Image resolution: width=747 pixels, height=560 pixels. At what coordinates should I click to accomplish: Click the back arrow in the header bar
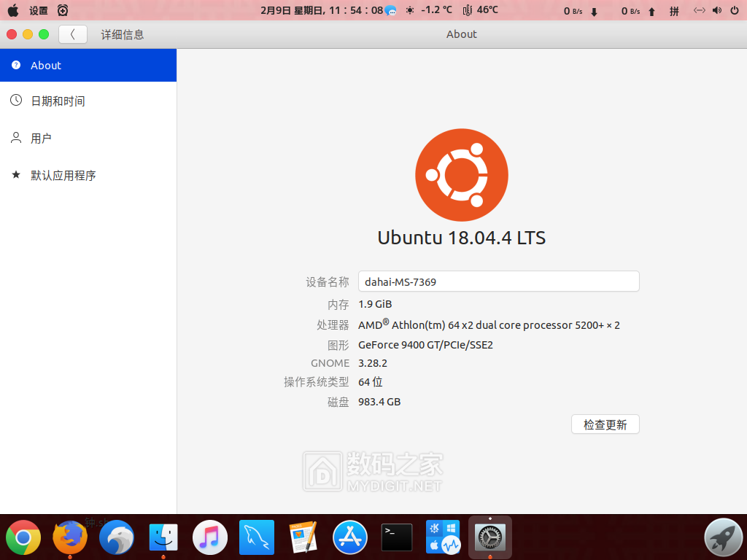point(73,34)
